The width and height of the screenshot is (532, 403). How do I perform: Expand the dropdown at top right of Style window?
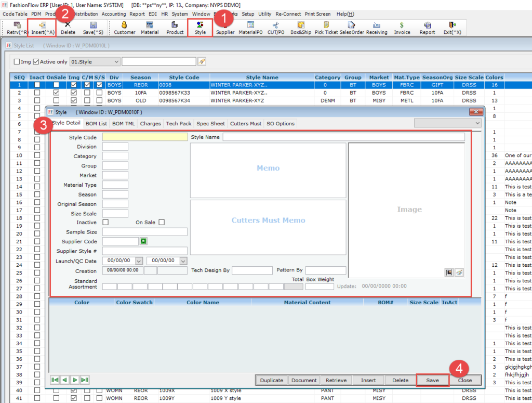click(x=477, y=123)
